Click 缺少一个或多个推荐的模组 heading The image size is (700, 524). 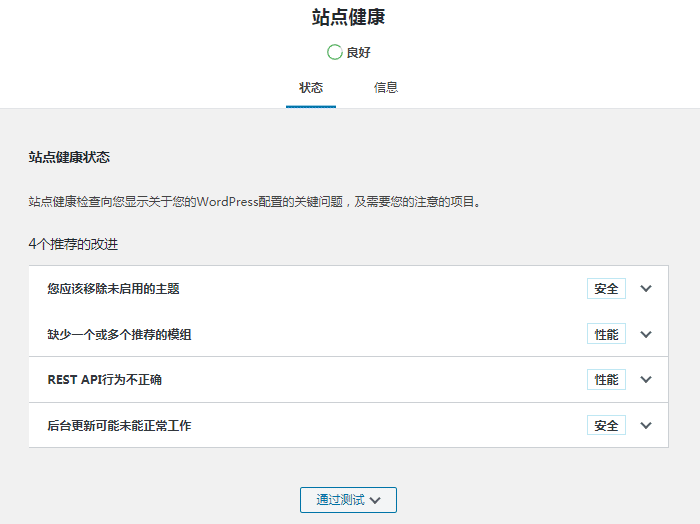click(119, 334)
